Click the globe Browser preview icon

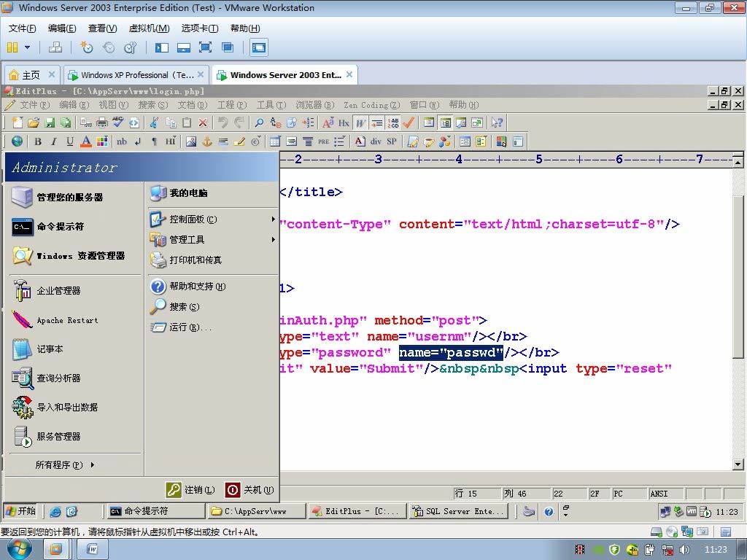(17, 141)
